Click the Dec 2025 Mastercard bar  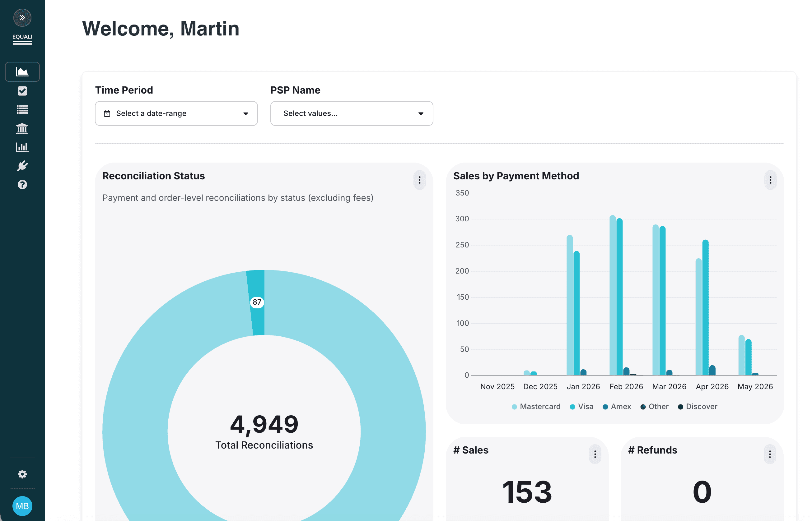pyautogui.click(x=526, y=373)
